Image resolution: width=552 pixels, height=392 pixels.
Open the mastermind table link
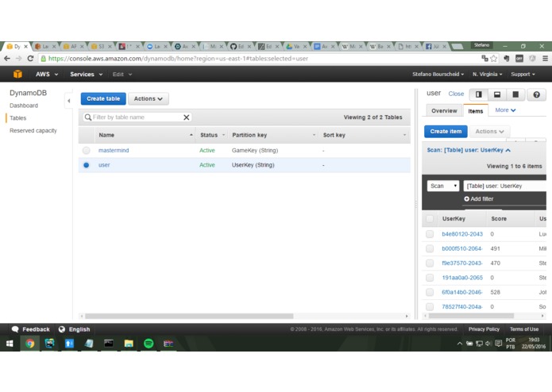pos(114,151)
